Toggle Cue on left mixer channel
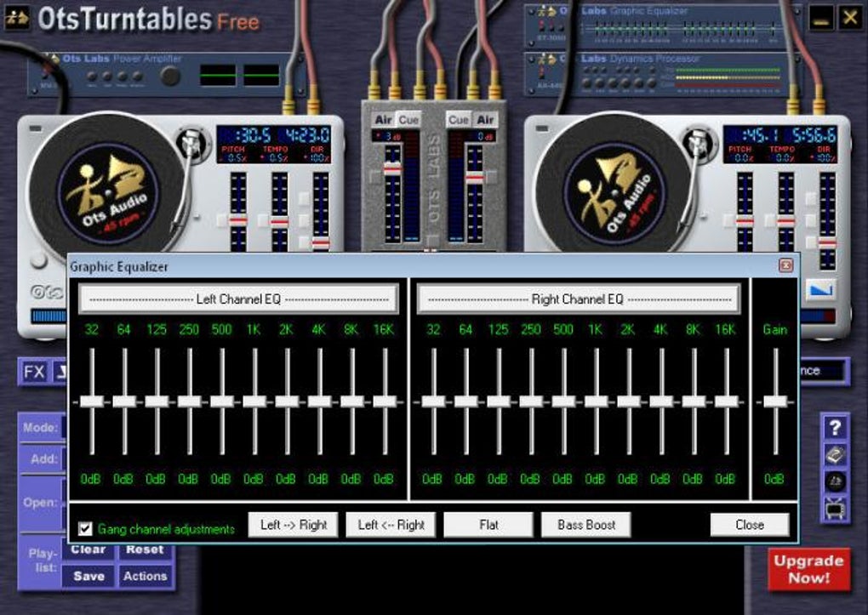 point(408,120)
